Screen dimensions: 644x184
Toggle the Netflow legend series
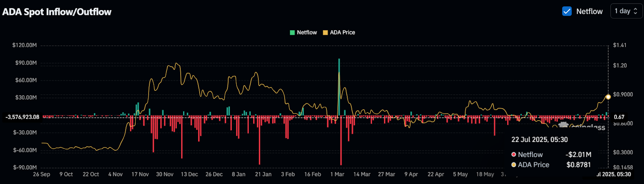[303, 33]
